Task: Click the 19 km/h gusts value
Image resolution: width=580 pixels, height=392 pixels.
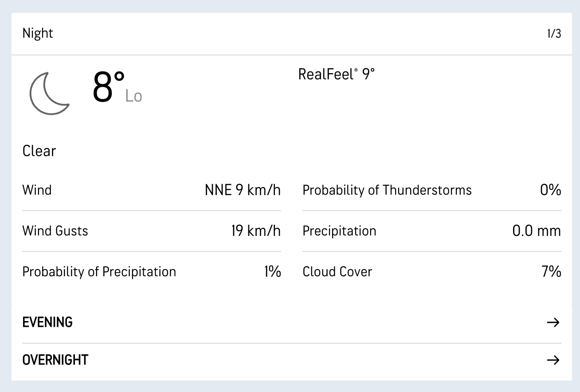Action: pyautogui.click(x=256, y=231)
